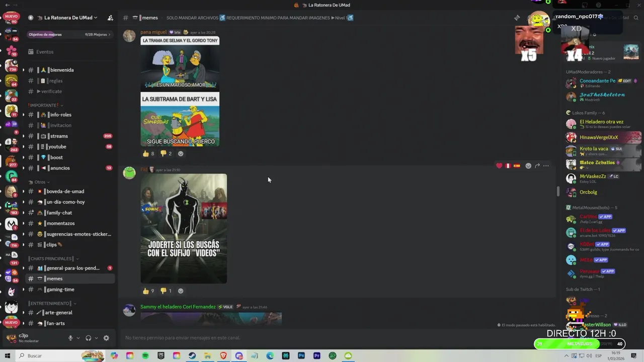This screenshot has width=644, height=362.
Task: Open the clips channel
Action: 69,245
